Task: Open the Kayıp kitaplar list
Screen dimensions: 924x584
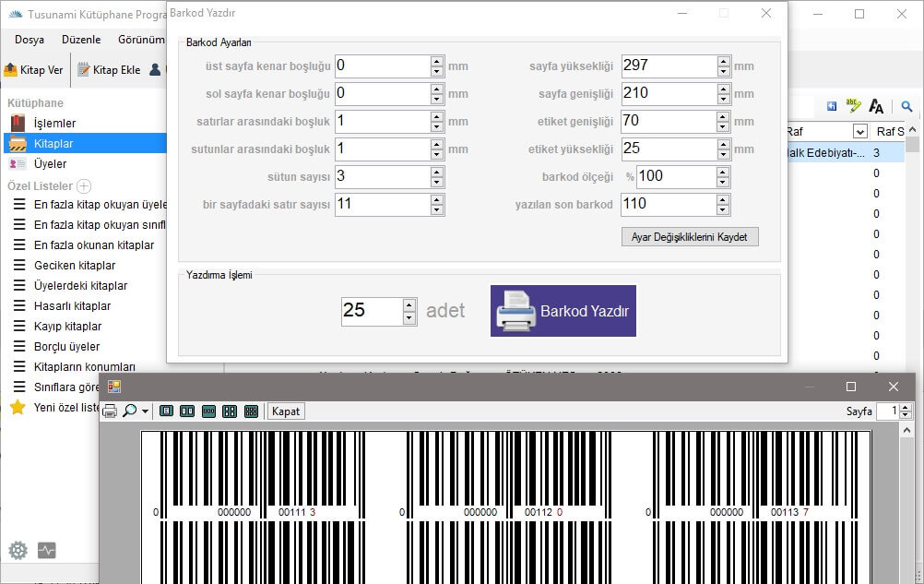Action: pyautogui.click(x=67, y=327)
